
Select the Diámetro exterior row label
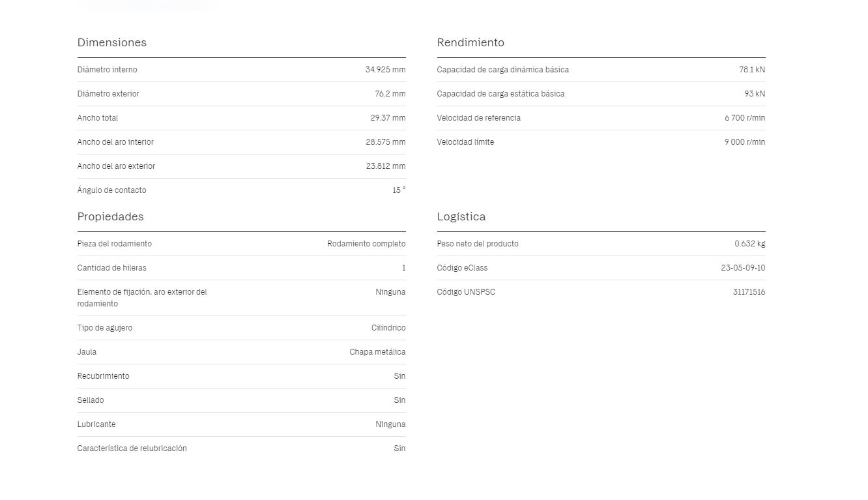(108, 94)
